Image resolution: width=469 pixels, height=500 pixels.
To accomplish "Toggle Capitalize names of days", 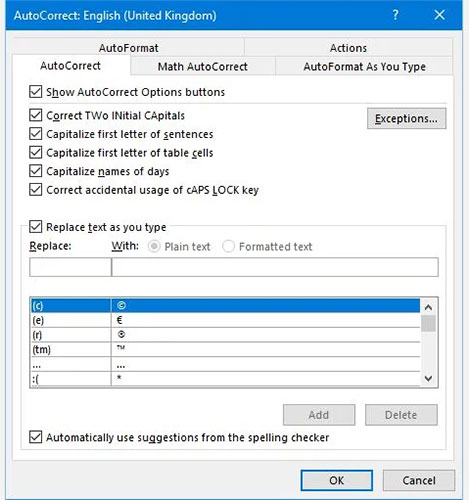I will pos(36,171).
